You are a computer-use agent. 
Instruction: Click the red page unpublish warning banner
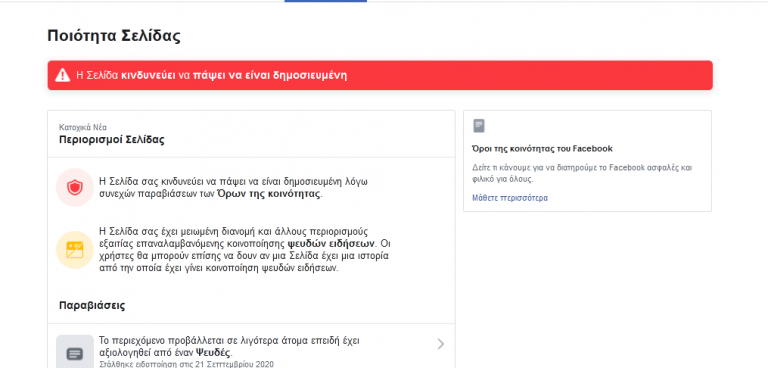click(x=380, y=75)
